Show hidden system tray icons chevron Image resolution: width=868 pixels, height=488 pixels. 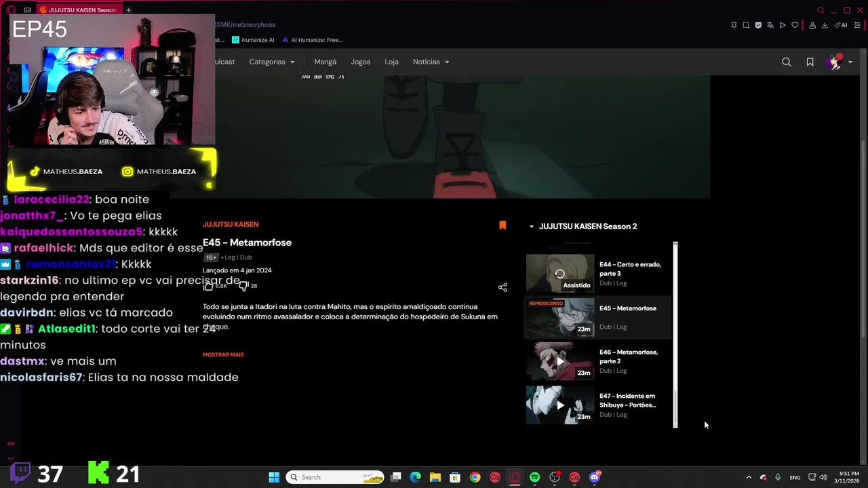[749, 477]
